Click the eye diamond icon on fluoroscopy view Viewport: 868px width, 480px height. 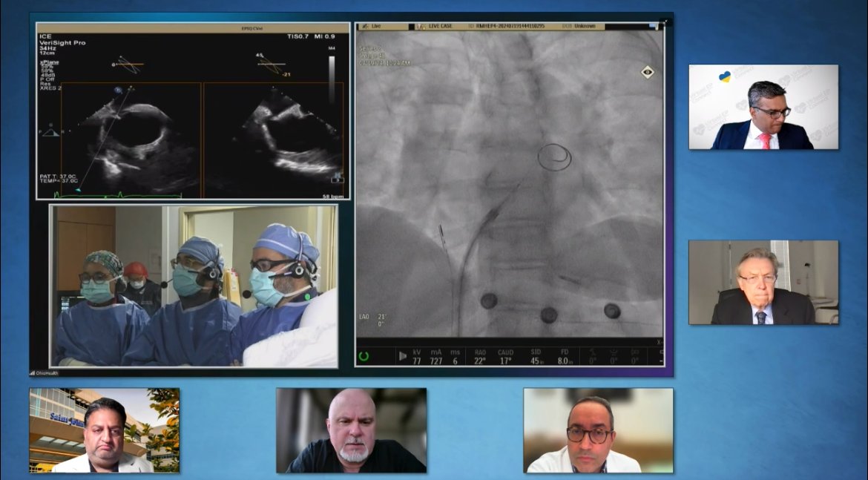point(647,72)
